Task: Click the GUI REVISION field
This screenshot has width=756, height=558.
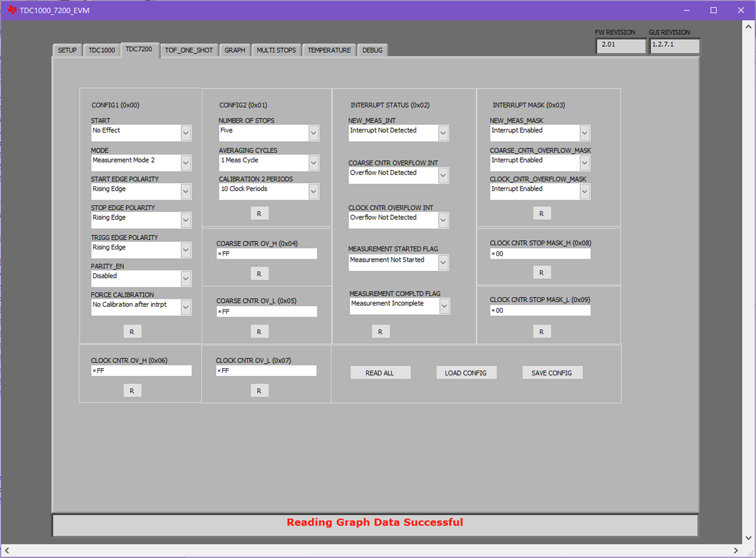Action: [x=675, y=45]
